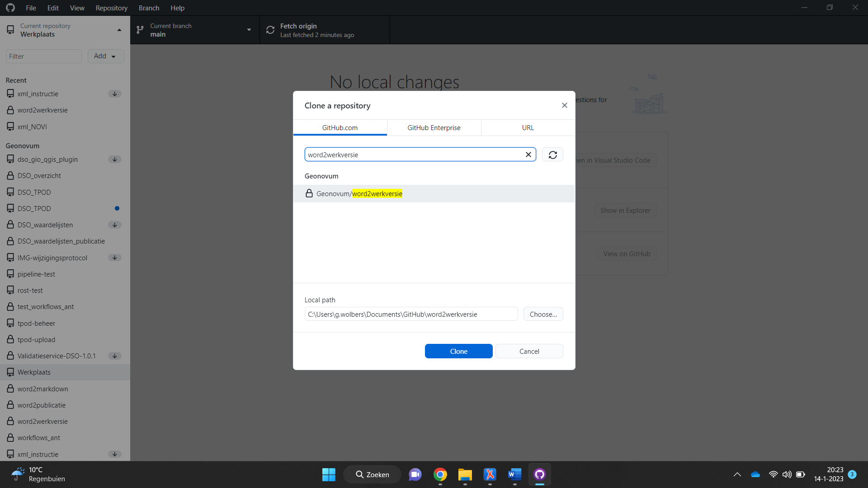
Task: Select the Validatieservice-DSO-1.0.1 repository
Action: (x=65, y=356)
